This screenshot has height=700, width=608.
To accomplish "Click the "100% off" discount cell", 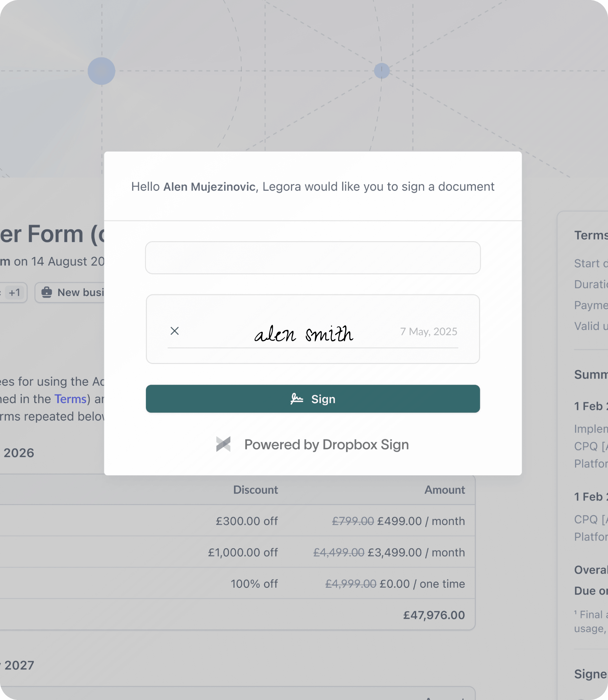I will pyautogui.click(x=254, y=584).
